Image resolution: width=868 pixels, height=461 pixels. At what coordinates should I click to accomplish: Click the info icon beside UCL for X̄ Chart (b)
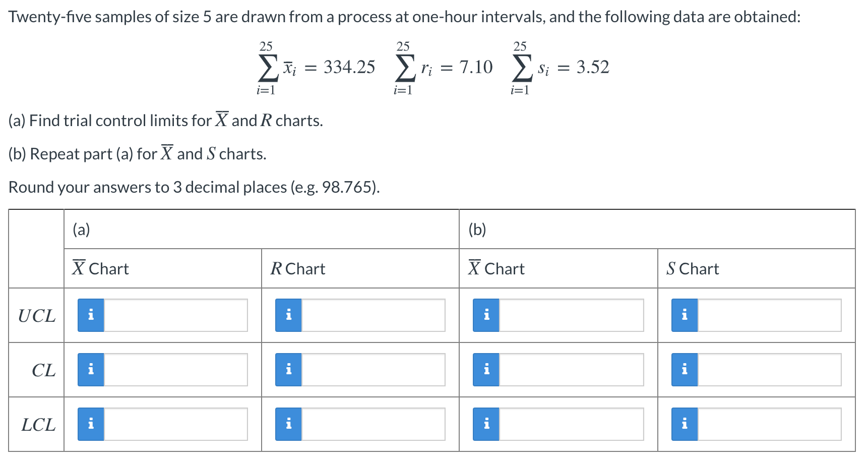tap(487, 315)
